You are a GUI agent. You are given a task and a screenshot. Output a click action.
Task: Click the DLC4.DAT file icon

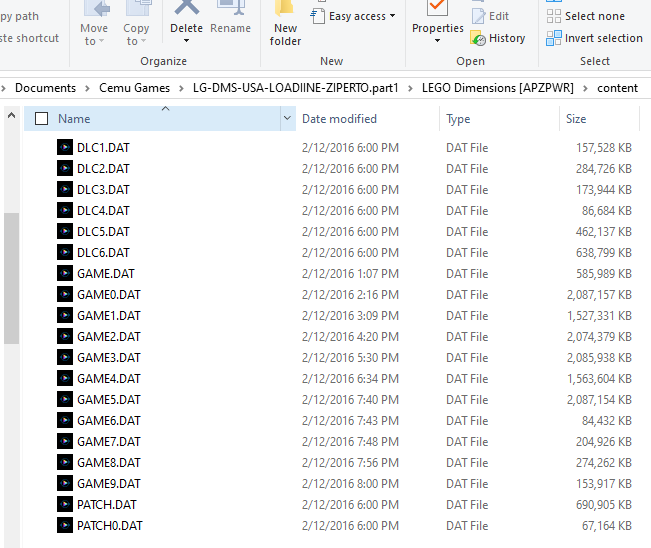(65, 210)
